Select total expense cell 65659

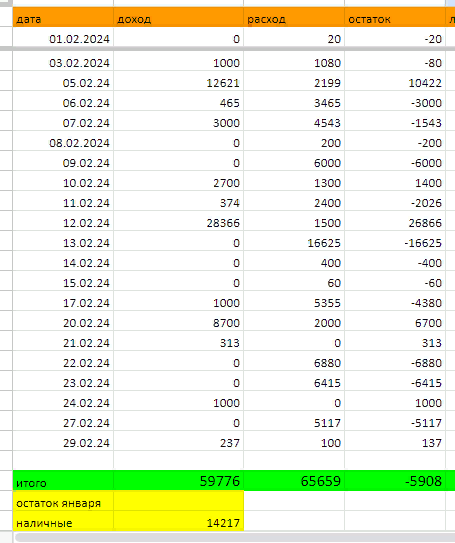294,481
